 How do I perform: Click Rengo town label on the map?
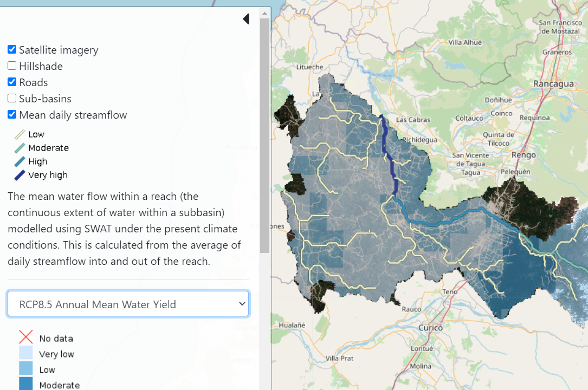click(524, 155)
